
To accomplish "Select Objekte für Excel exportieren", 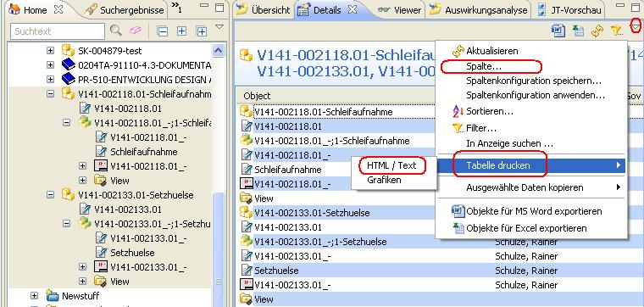I will [x=526, y=228].
